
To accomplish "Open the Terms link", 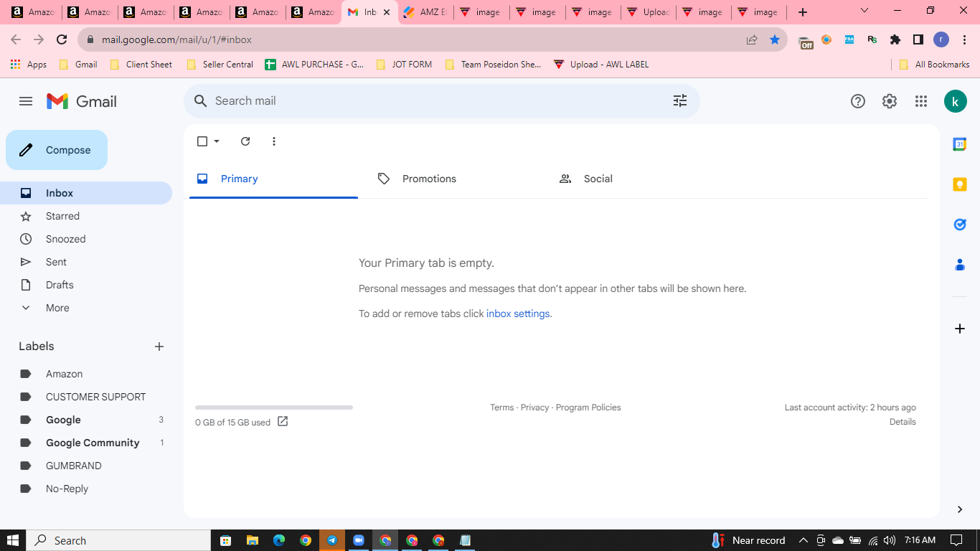I will [501, 408].
